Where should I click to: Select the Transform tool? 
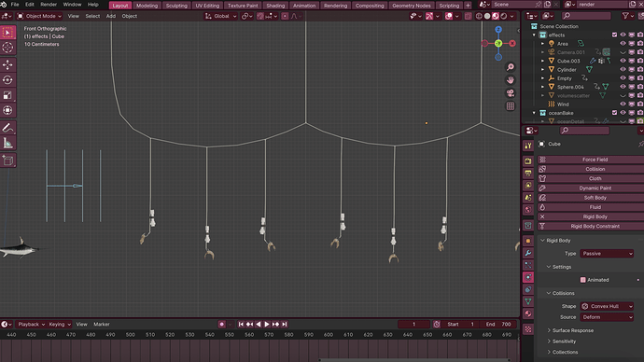tap(7, 110)
